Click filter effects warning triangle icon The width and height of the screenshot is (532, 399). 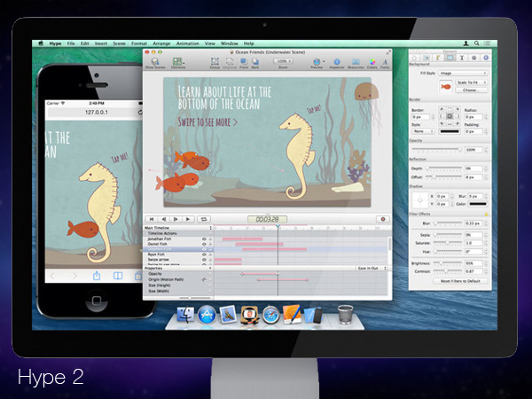pyautogui.click(x=486, y=214)
